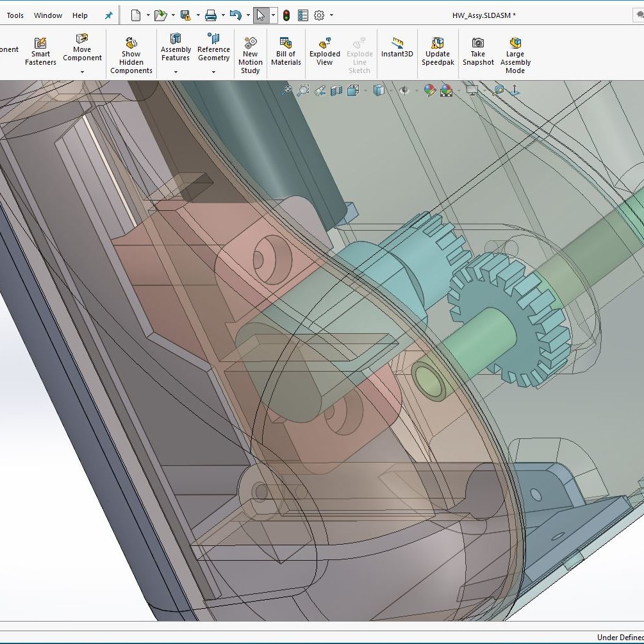This screenshot has height=644, width=644.
Task: Open the Window menu
Action: pyautogui.click(x=48, y=15)
